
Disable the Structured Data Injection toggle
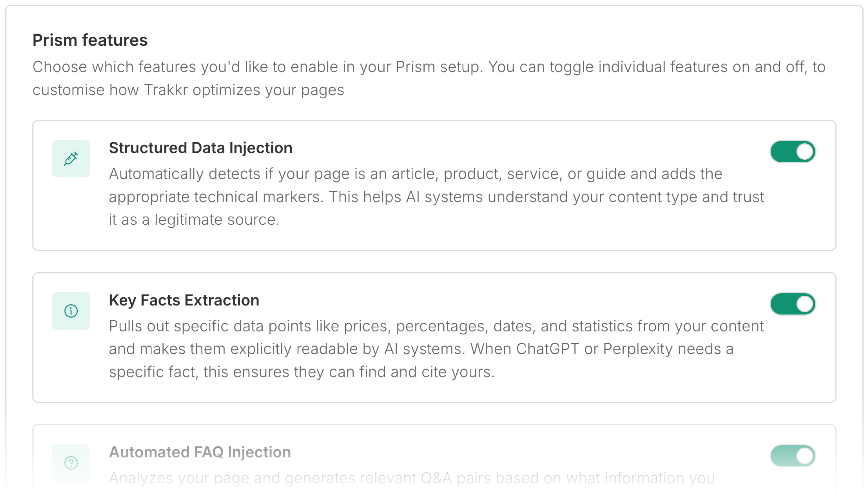[x=792, y=152]
